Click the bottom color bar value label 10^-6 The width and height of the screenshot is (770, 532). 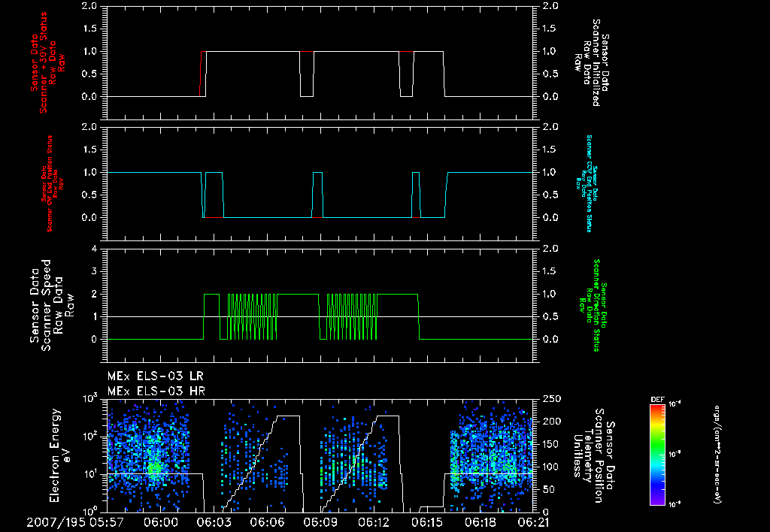click(675, 504)
